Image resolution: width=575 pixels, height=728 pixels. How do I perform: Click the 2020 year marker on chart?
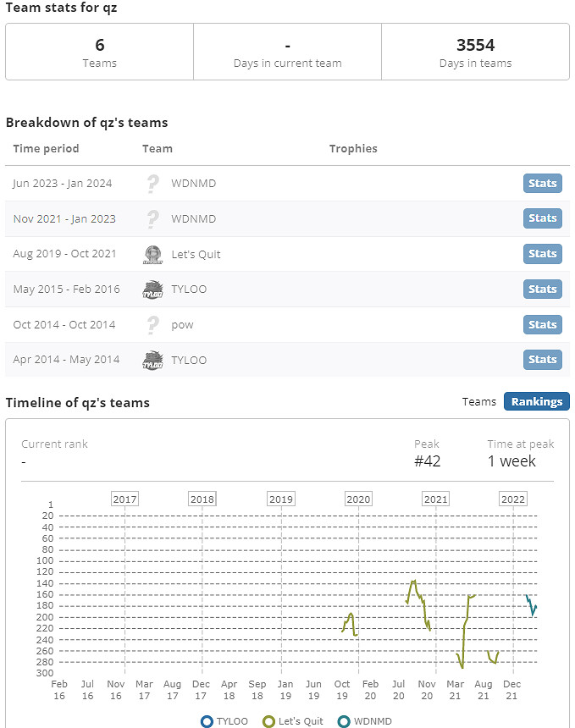pos(359,499)
